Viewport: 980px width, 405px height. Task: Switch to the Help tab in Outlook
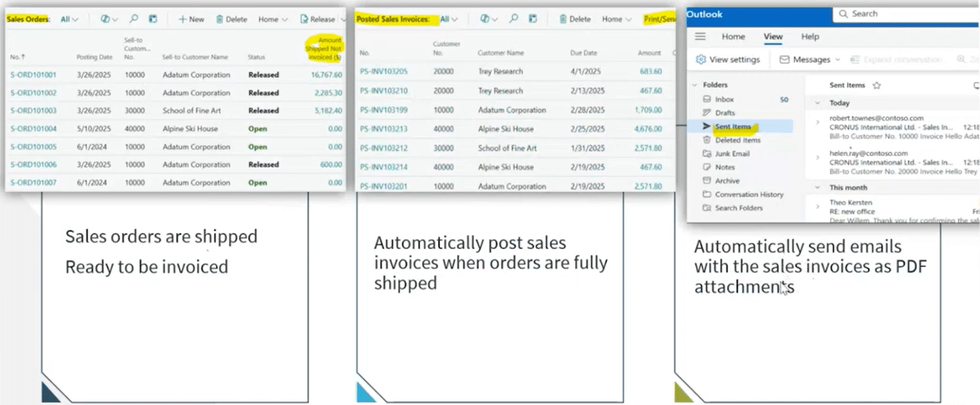(810, 36)
